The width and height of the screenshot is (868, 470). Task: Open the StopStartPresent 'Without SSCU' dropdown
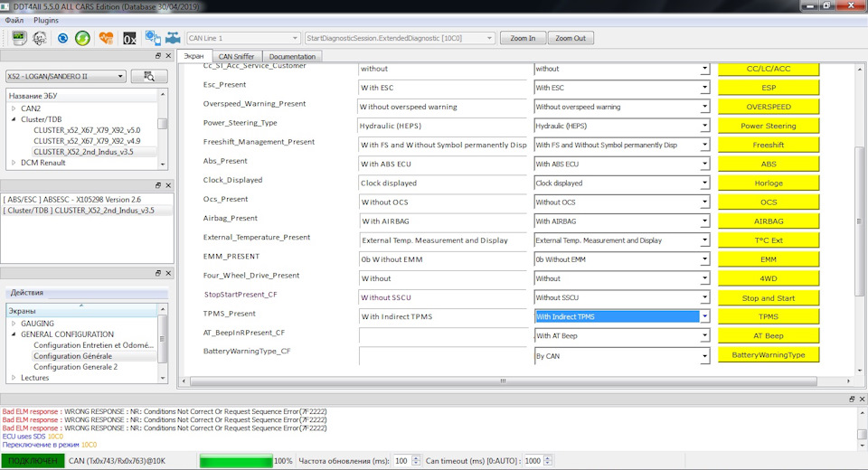point(622,297)
